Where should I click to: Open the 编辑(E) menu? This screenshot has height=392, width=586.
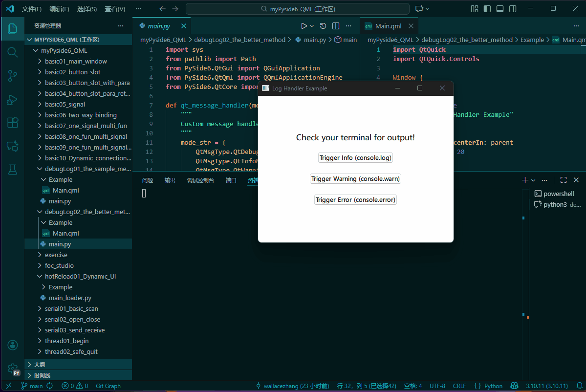[x=59, y=9]
